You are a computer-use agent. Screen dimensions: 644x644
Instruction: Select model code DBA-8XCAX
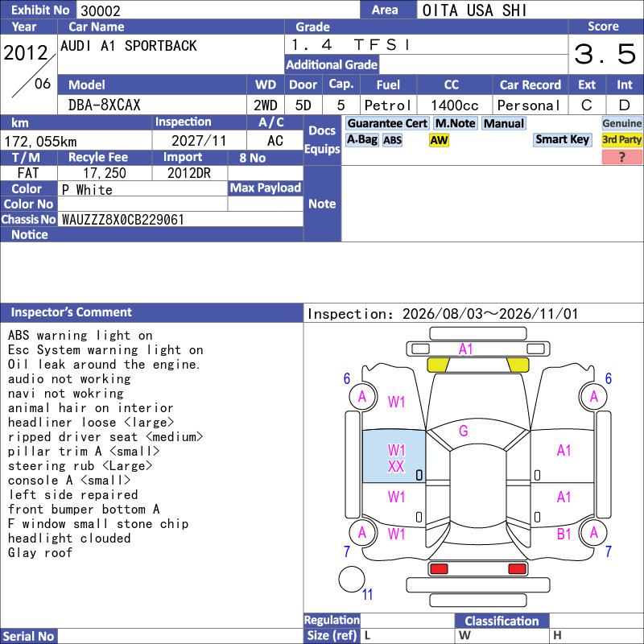click(x=105, y=105)
